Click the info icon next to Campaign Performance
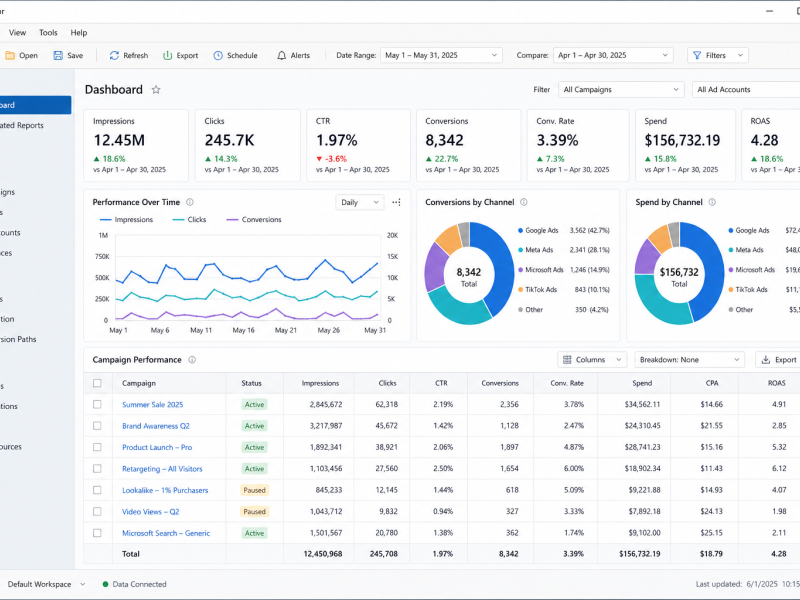This screenshot has height=600, width=800. pyautogui.click(x=192, y=360)
